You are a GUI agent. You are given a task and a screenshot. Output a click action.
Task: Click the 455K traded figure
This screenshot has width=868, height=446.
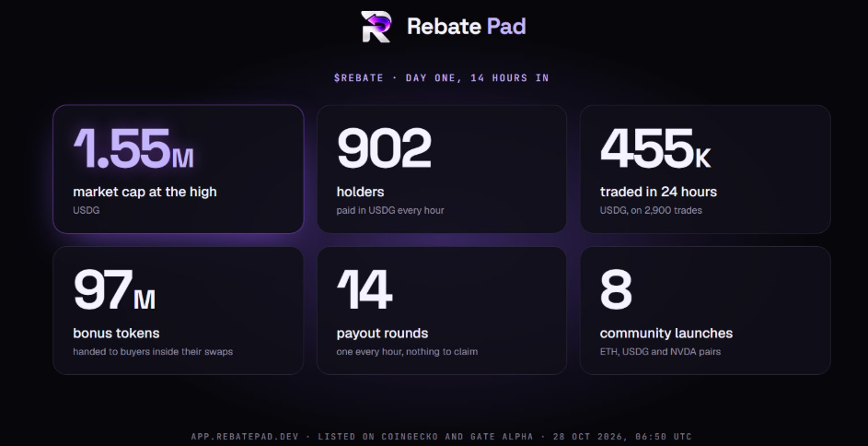tap(655, 148)
